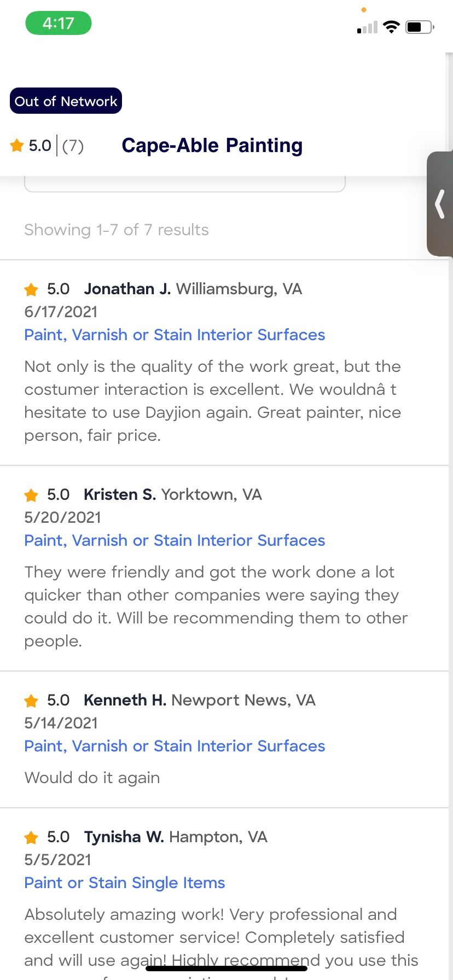Click Tynisha W.'s review star icon
Image resolution: width=453 pixels, height=980 pixels.
(31, 837)
